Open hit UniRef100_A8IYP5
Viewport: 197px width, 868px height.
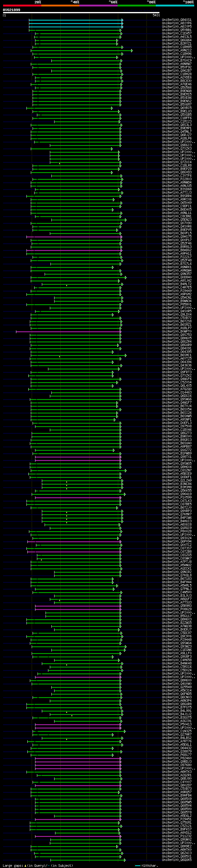[x=177, y=26]
